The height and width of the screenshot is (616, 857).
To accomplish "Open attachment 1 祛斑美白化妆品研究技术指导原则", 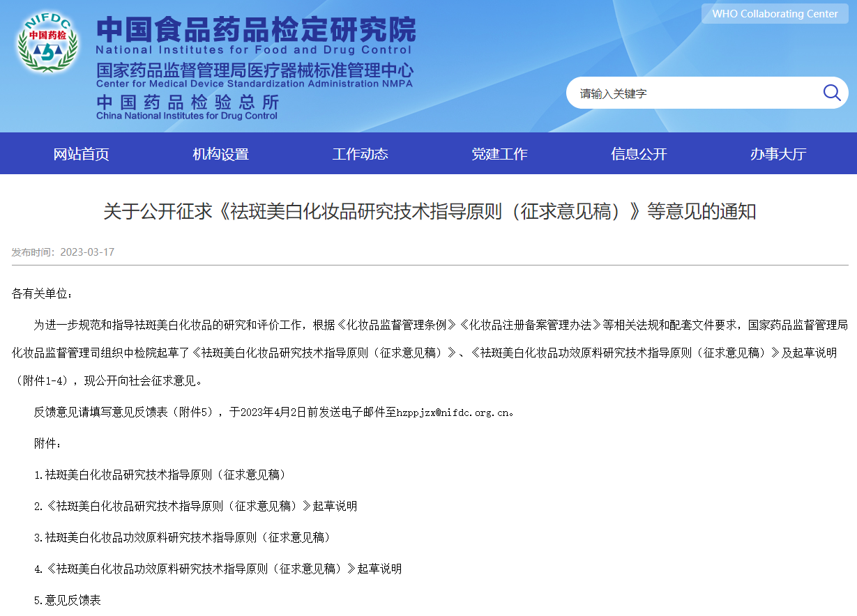I will coord(160,475).
